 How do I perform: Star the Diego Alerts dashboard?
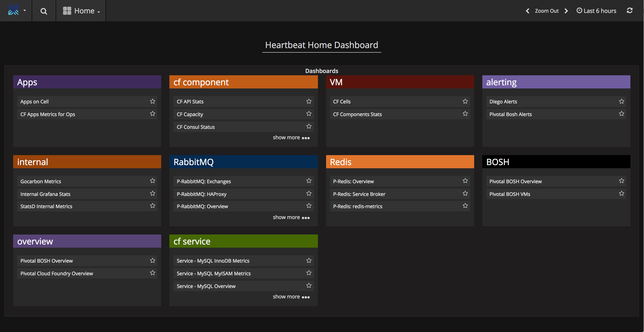point(622,101)
